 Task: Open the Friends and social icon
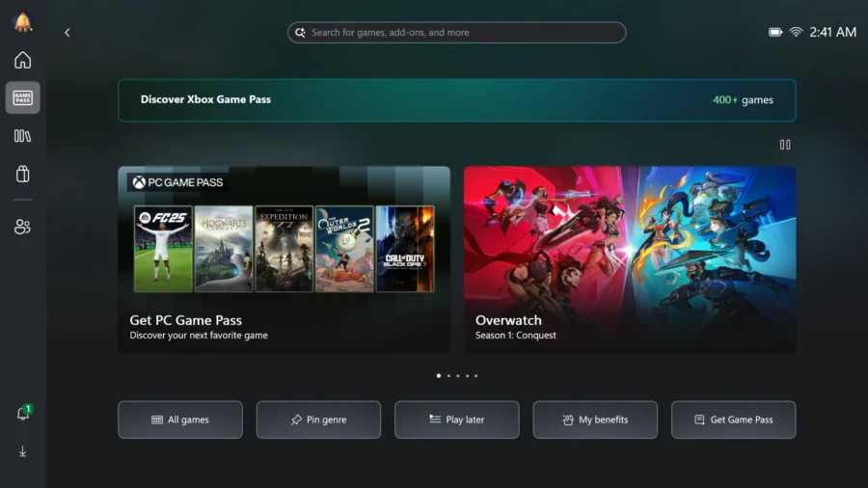(x=23, y=227)
